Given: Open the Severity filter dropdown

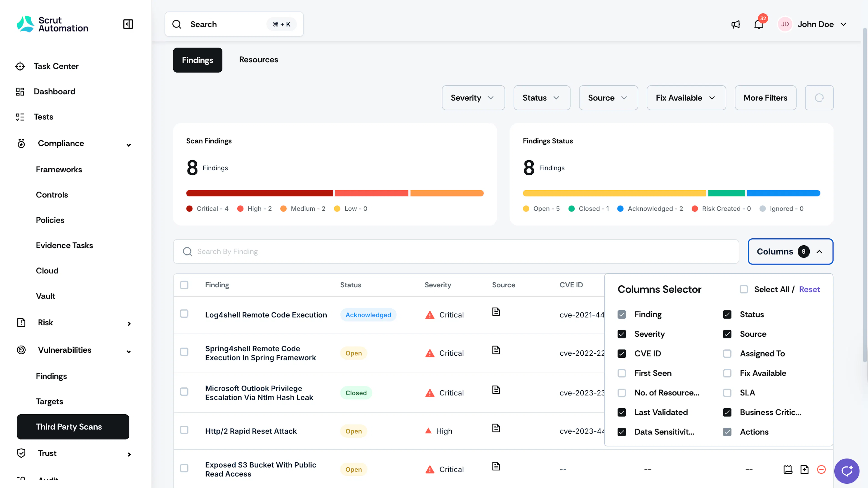Looking at the screenshot, I should coord(473,98).
